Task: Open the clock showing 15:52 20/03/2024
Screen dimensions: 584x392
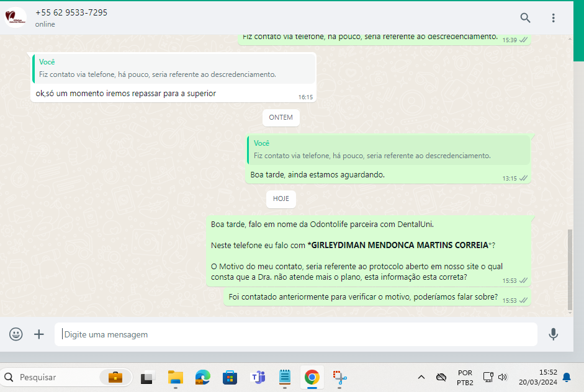Action: [538, 377]
